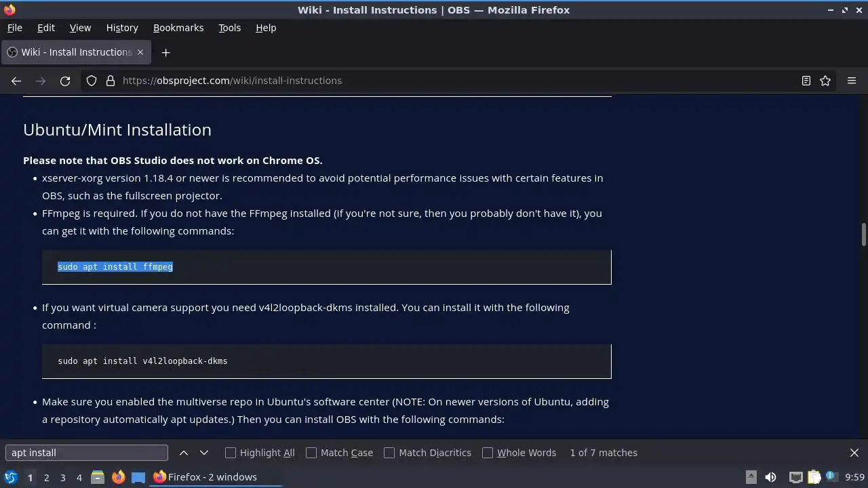Click the page vertical scrollbar thumb
The height and width of the screenshot is (488, 868).
[x=864, y=235]
